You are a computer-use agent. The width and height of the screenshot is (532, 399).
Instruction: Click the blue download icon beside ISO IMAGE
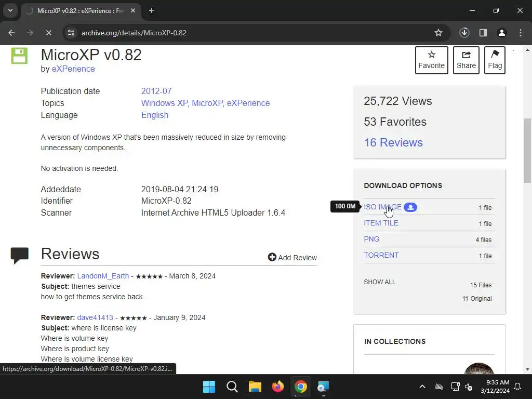[410, 207]
